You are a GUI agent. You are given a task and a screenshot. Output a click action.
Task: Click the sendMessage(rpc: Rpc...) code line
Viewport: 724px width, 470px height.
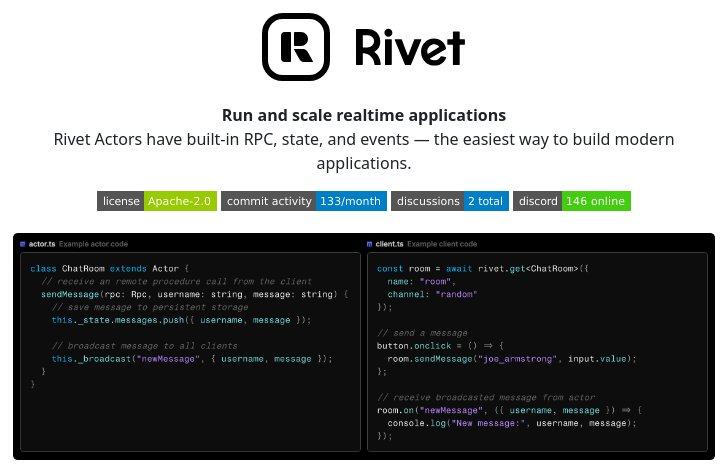point(194,294)
